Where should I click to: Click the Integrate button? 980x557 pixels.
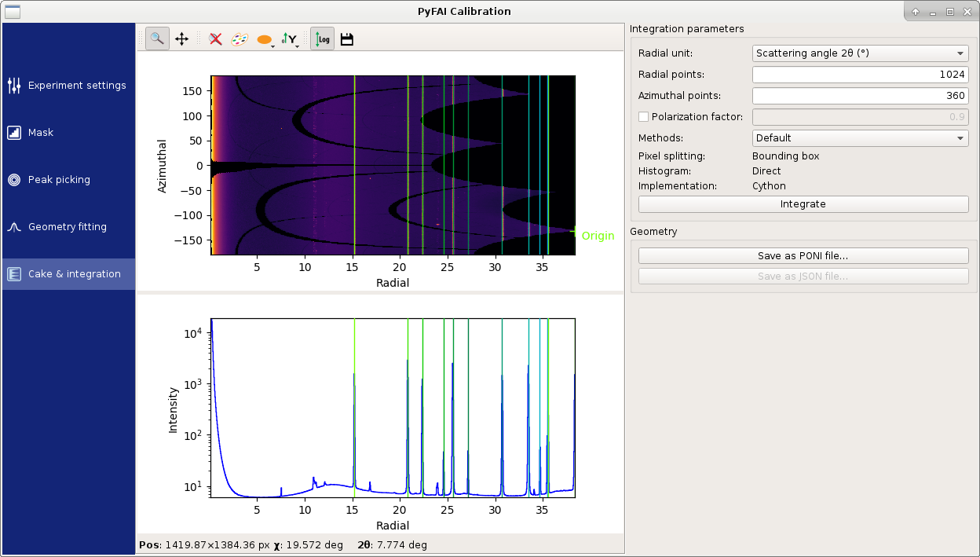[x=803, y=204]
